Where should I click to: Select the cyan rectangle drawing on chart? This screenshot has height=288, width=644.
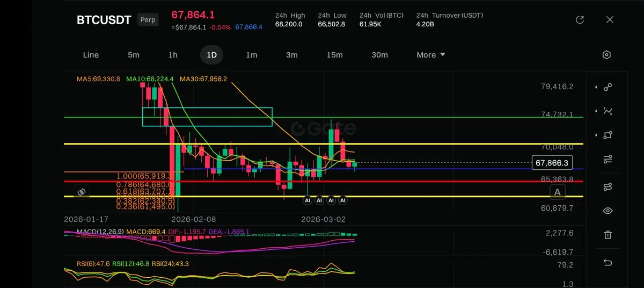click(x=207, y=117)
